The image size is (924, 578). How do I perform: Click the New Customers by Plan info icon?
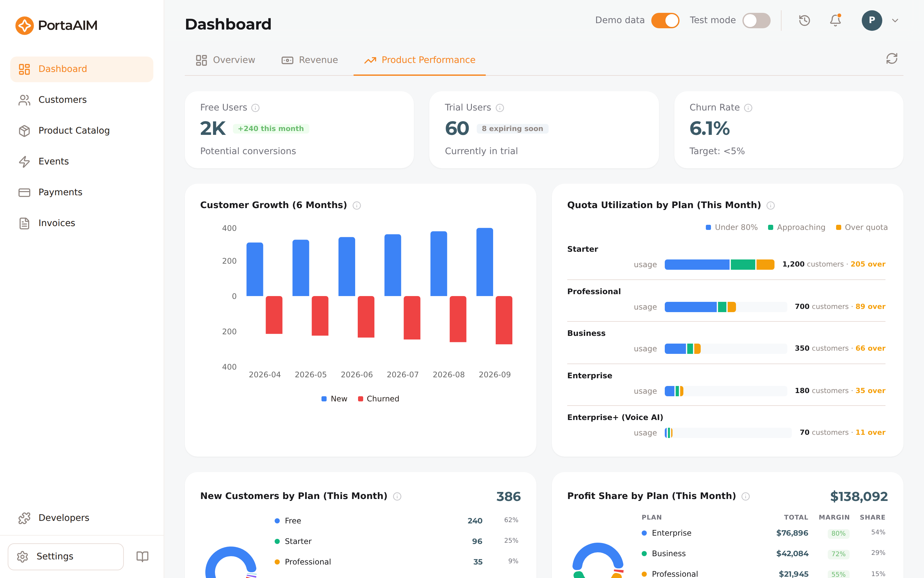coord(397,496)
